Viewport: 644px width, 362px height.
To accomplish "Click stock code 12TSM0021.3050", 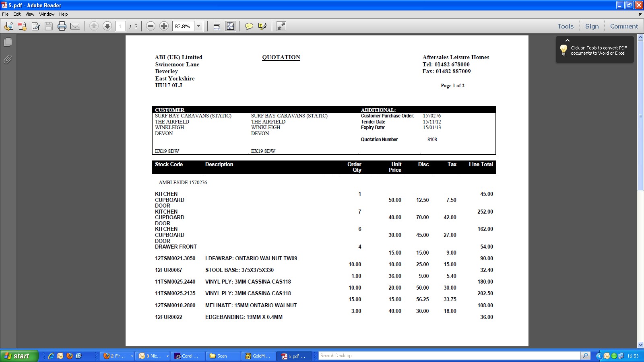I will coord(175,258).
